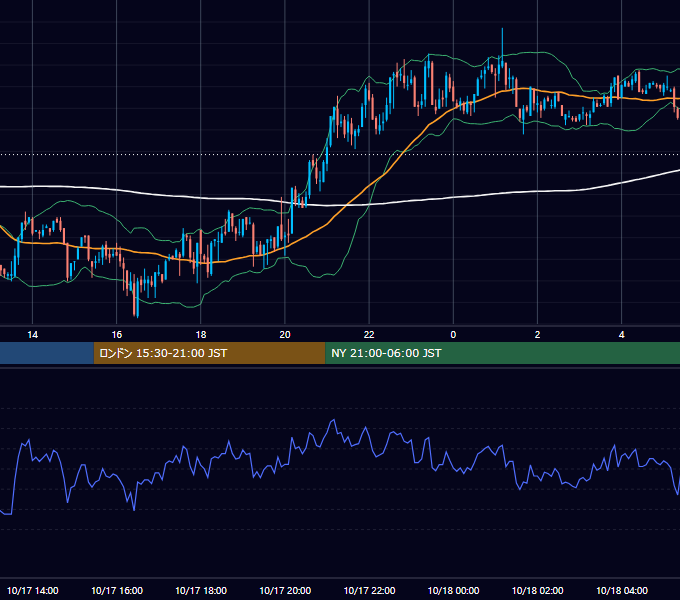Click the hour label 2 on price chart axis
Screen dimensions: 680x600
pyautogui.click(x=537, y=335)
